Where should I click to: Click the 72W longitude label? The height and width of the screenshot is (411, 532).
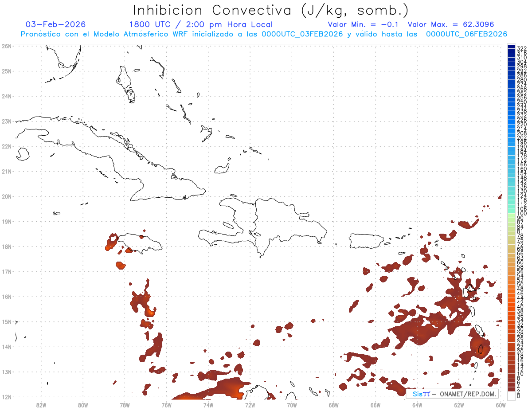[250, 405]
